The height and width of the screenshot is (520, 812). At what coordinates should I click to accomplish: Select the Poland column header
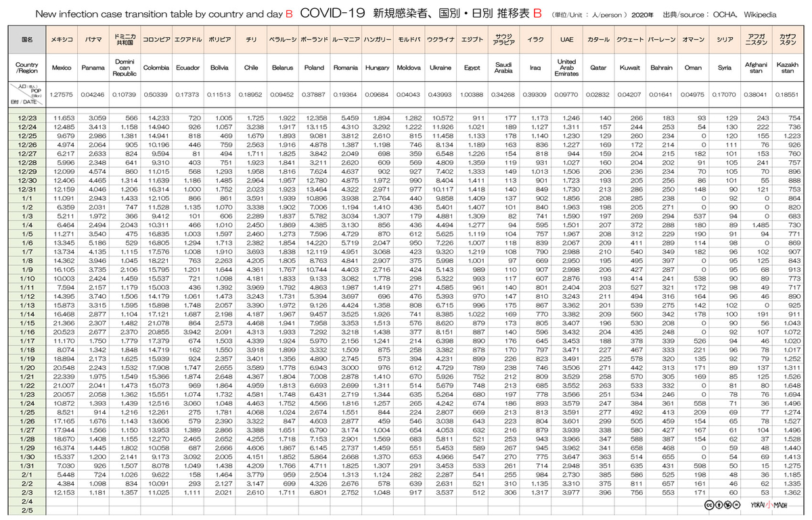[314, 68]
